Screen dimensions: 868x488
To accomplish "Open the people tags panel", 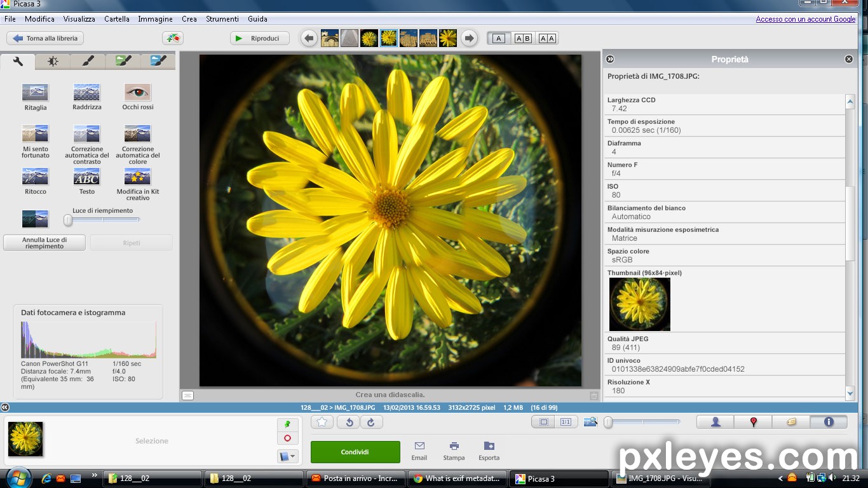I will [x=715, y=422].
